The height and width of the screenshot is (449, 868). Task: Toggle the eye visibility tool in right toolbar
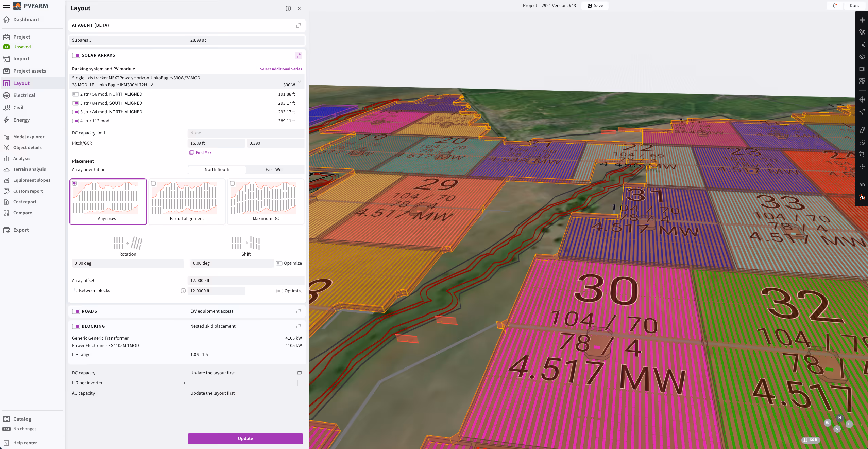(x=862, y=57)
